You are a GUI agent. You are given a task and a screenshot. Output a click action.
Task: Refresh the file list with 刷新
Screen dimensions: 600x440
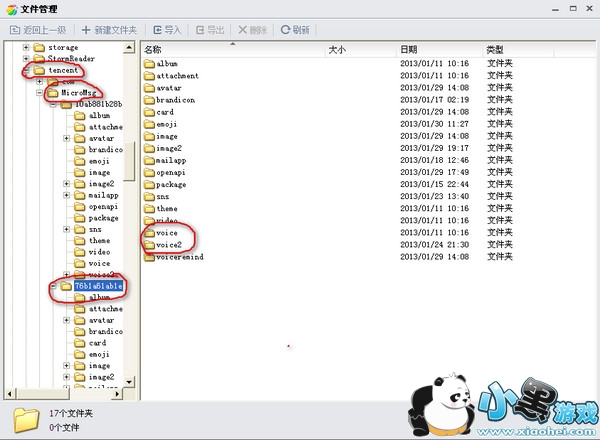pos(295,30)
